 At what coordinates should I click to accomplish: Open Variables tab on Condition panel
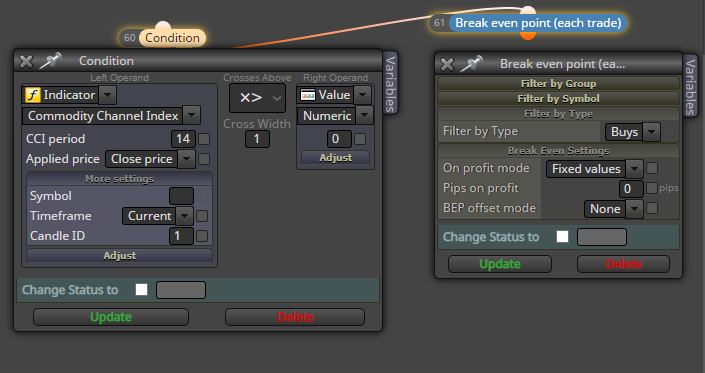click(390, 84)
